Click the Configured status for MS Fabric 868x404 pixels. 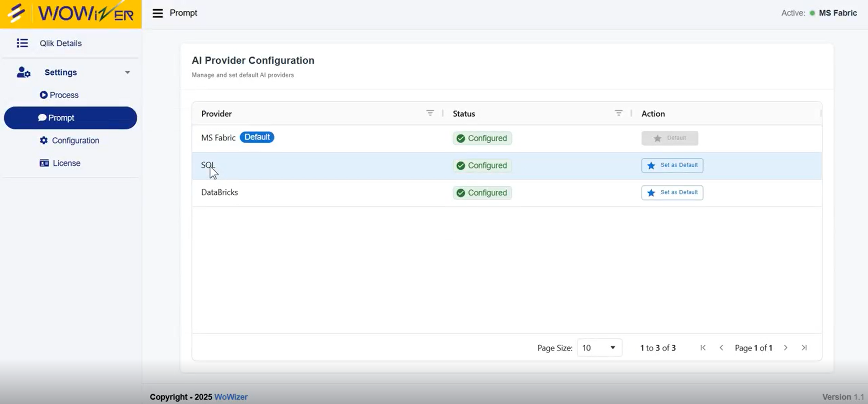(482, 139)
